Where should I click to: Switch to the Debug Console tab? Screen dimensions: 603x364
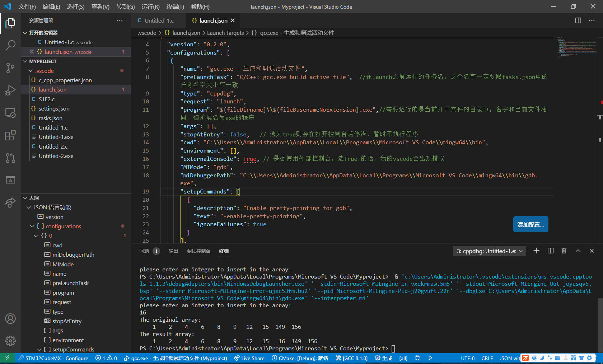tap(198, 251)
